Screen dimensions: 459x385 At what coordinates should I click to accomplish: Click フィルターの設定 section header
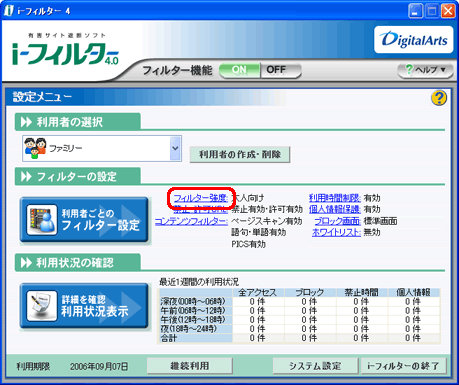[x=78, y=176]
